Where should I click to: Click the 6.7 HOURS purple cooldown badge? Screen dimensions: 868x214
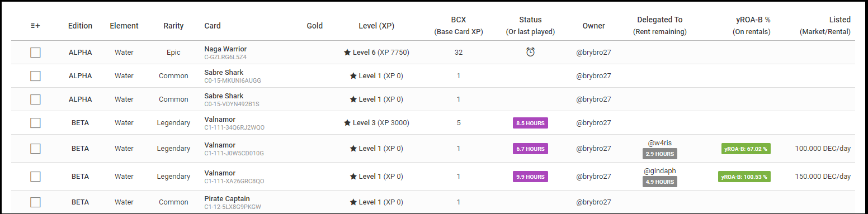(530, 149)
